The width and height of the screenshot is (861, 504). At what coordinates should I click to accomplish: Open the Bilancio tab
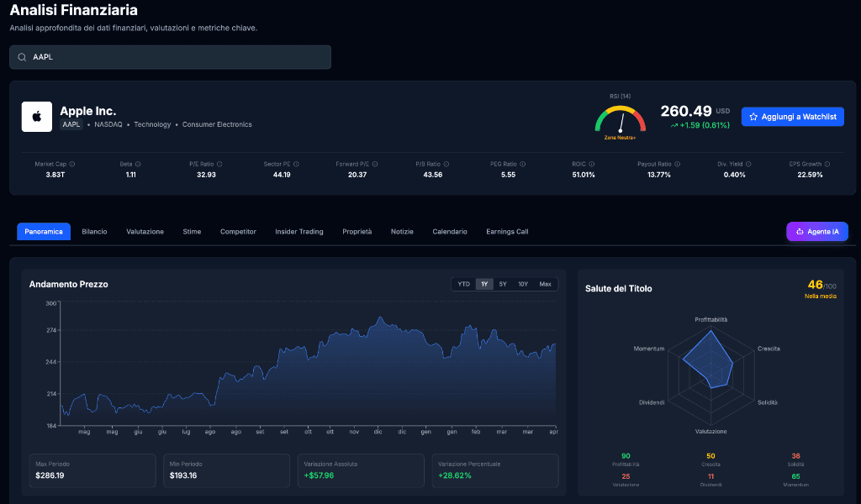[94, 232]
